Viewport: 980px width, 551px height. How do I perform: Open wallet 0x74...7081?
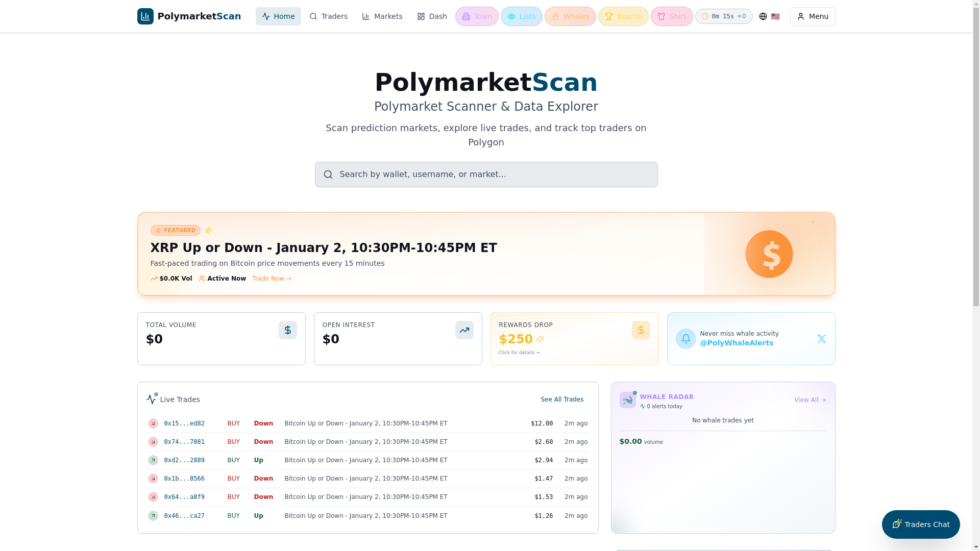tap(184, 442)
